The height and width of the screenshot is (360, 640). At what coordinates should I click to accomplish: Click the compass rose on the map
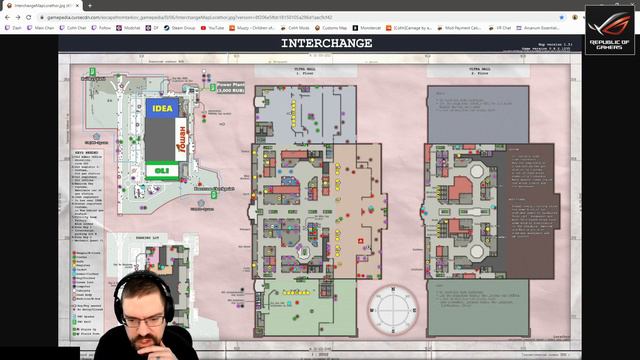393,310
